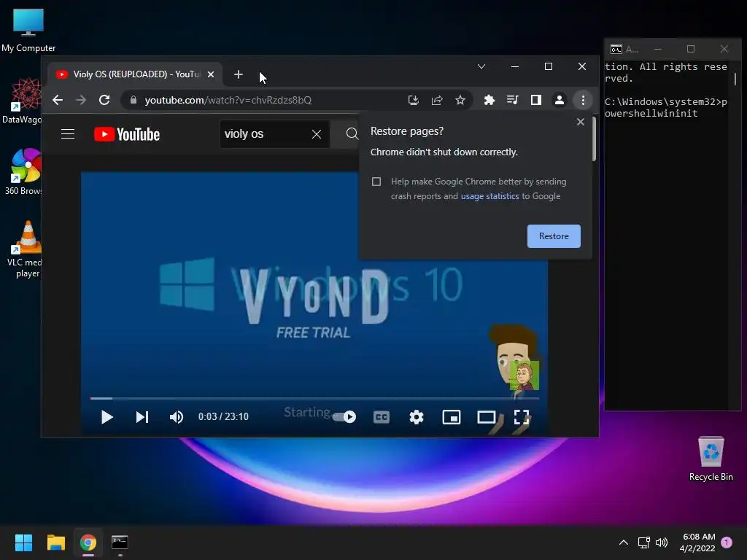747x560 pixels.
Task: Click the lock icon in address bar
Action: 134,100
